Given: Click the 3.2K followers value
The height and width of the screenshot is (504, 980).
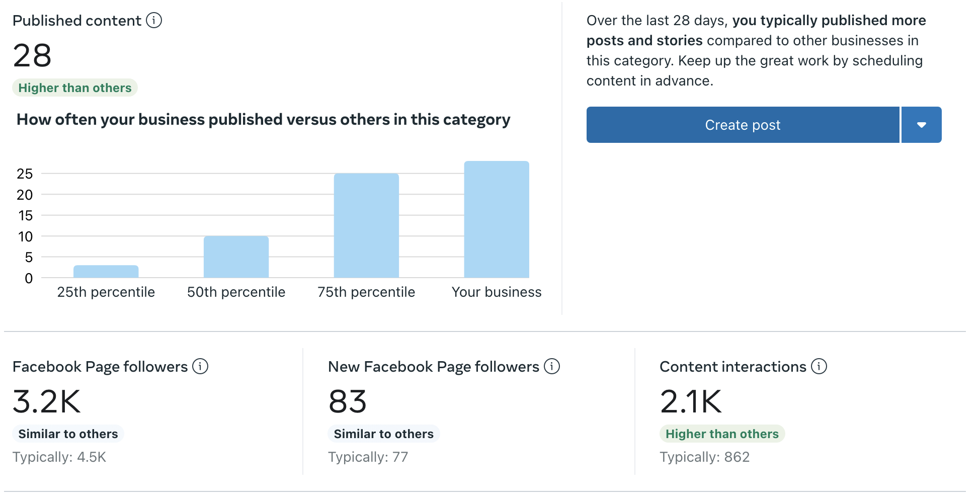Looking at the screenshot, I should tap(46, 401).
